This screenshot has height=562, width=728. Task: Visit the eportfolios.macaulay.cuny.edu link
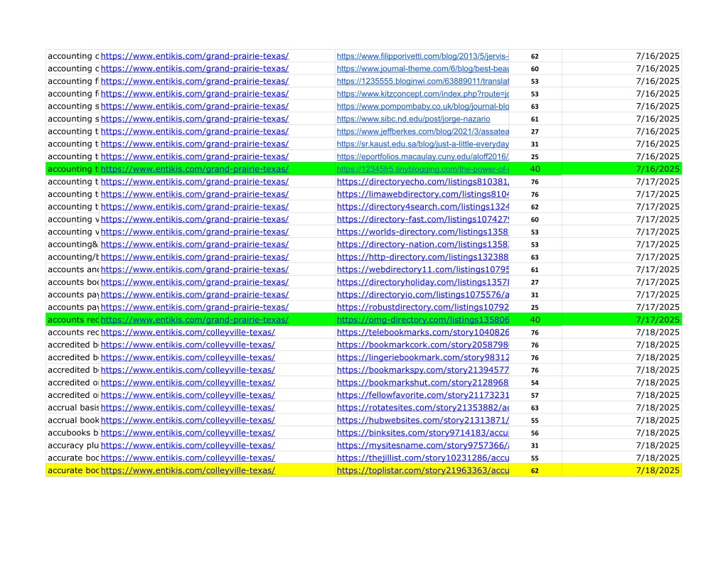point(422,156)
